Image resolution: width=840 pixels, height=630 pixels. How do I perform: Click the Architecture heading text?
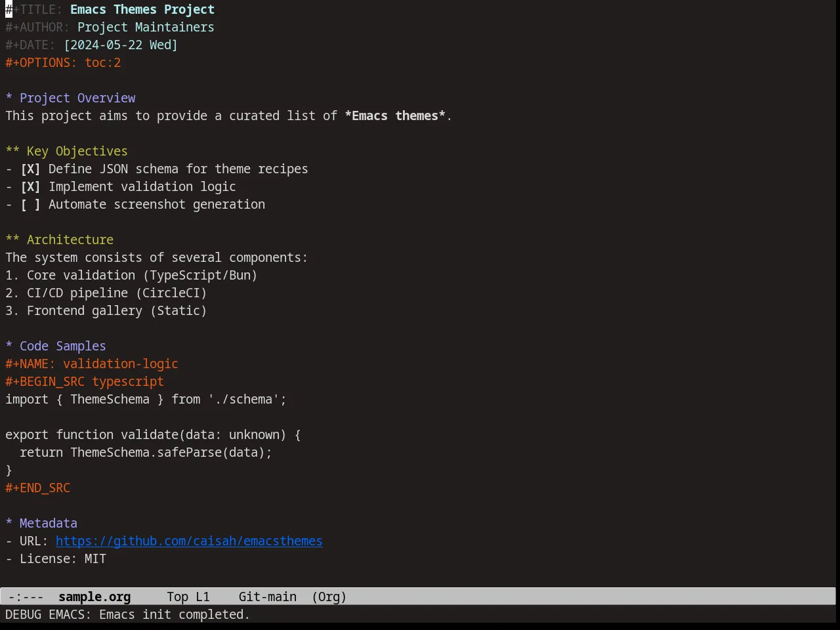70,240
